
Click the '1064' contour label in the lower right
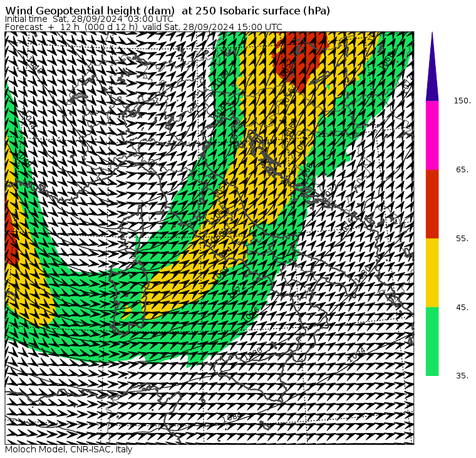(x=356, y=354)
